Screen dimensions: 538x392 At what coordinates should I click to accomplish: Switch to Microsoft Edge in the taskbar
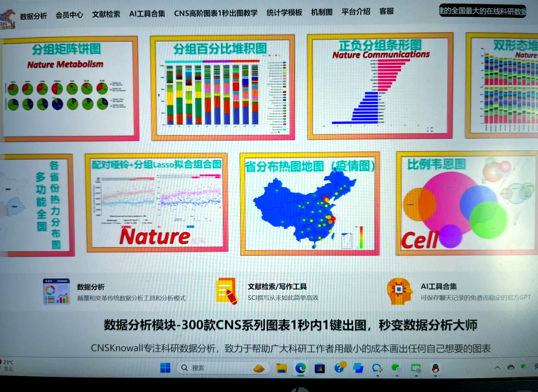click(x=300, y=368)
